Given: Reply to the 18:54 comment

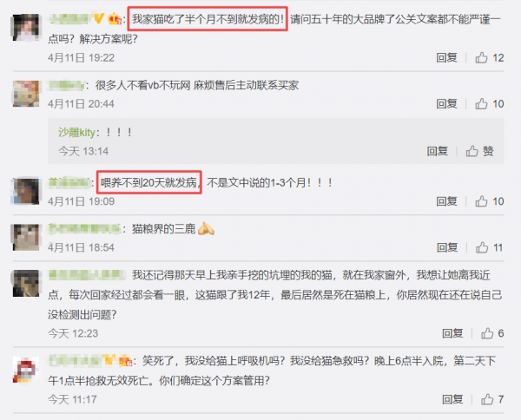Looking at the screenshot, I should [x=447, y=247].
